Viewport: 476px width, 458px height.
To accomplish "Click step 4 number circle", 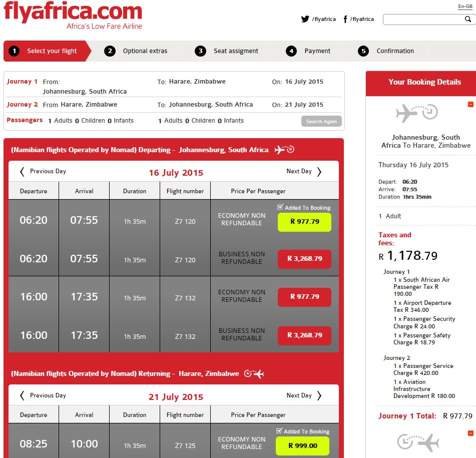I will [x=291, y=51].
